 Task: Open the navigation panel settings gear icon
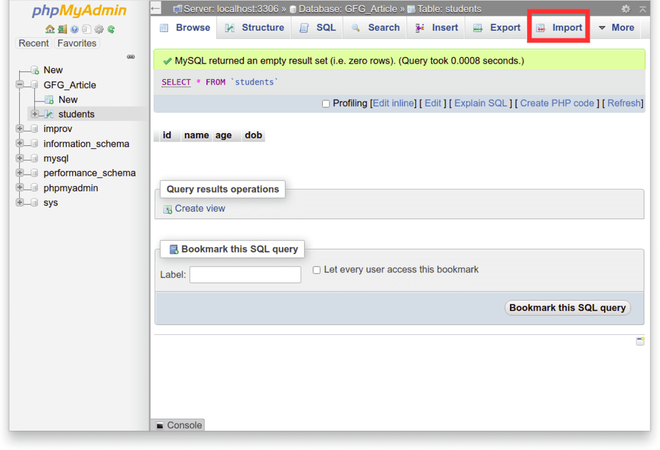(x=99, y=29)
